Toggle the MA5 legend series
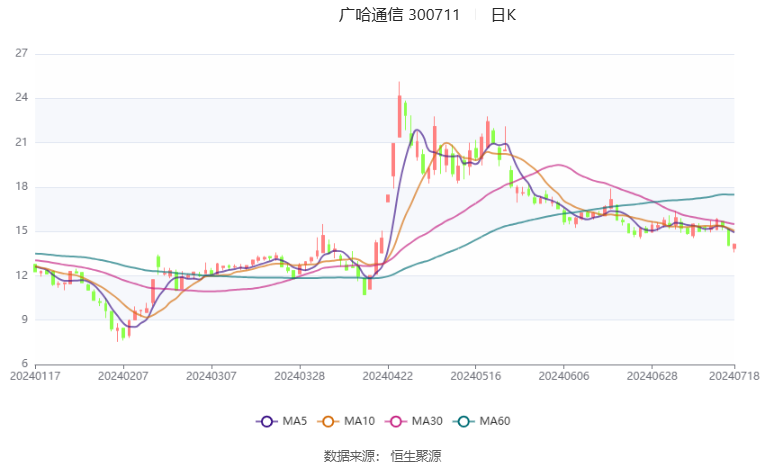 (282, 421)
